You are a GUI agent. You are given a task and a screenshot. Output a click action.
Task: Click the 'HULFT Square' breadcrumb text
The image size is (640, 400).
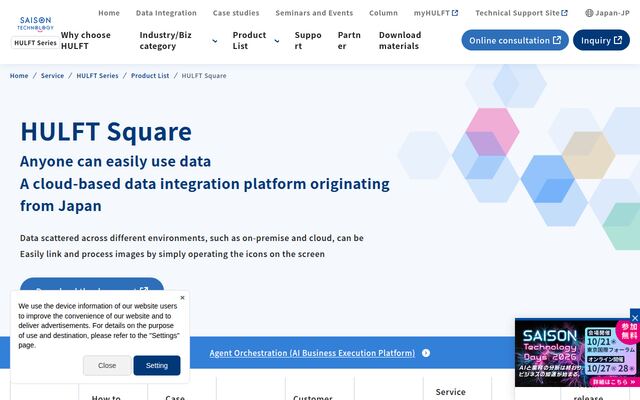coord(204,76)
